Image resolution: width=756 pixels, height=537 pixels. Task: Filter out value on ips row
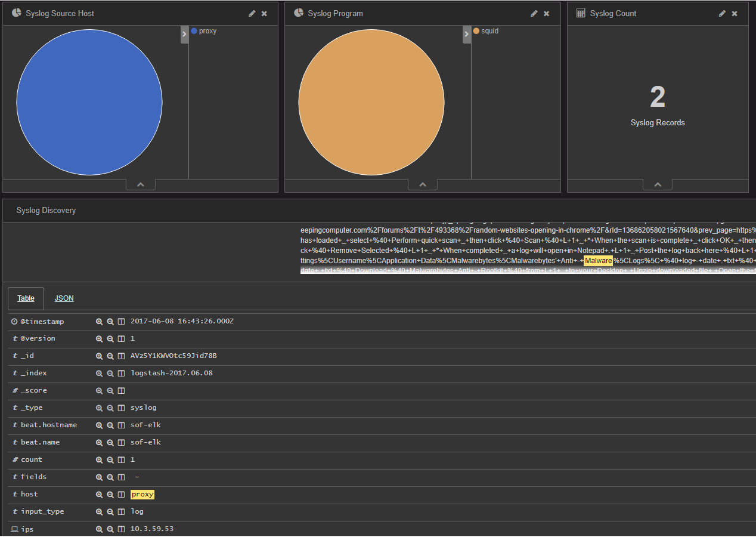(110, 529)
